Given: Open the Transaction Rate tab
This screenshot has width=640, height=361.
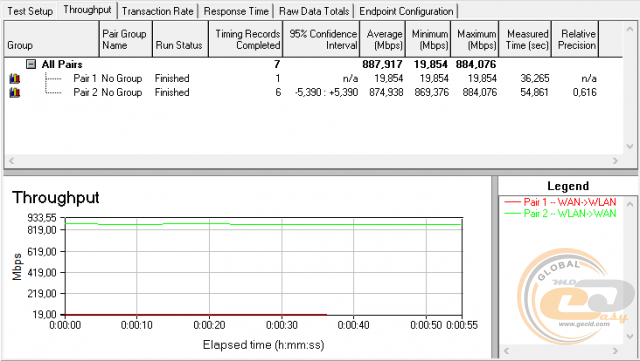Looking at the screenshot, I should (x=158, y=11).
